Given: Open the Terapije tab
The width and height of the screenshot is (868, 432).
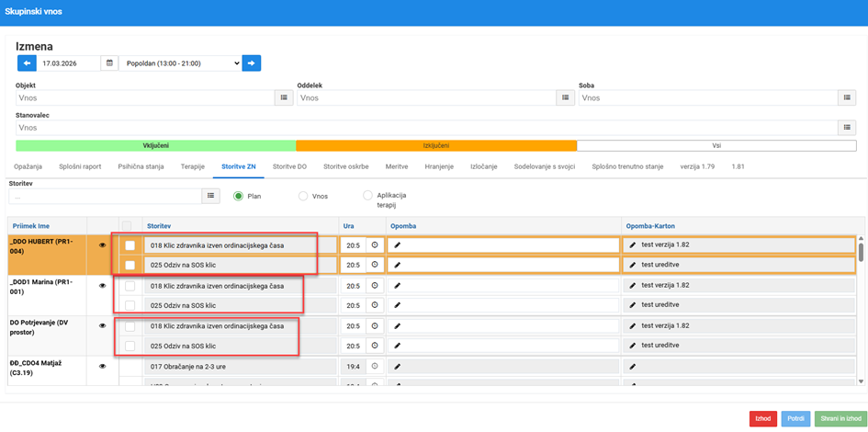Looking at the screenshot, I should coord(193,166).
